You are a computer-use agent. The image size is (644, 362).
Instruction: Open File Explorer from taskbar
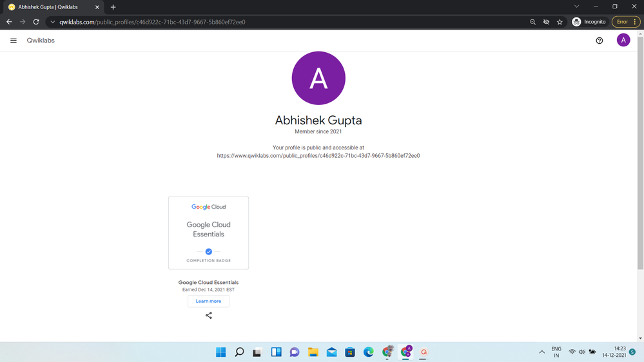(313, 352)
